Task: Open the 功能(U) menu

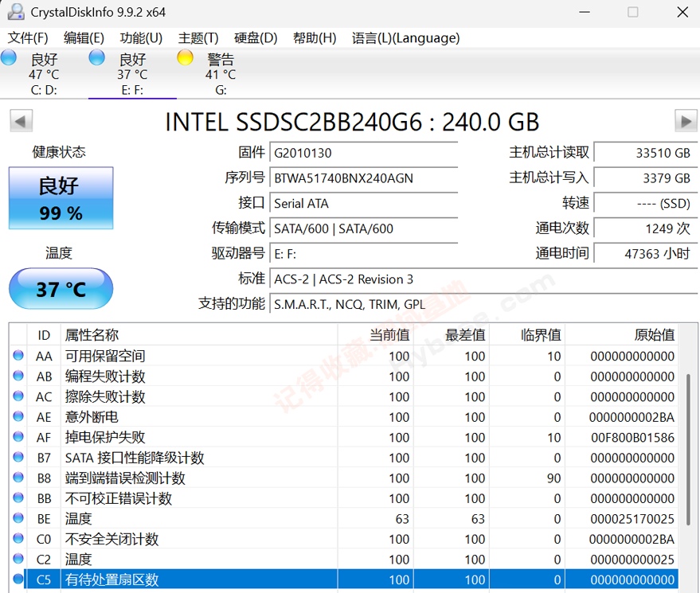Action: pos(141,38)
